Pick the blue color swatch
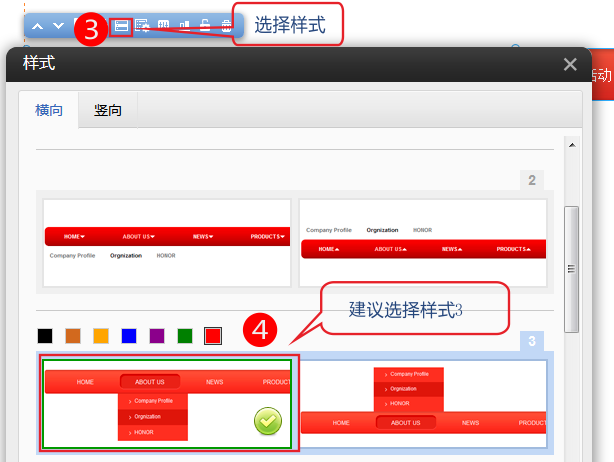The image size is (614, 462). 129,337
